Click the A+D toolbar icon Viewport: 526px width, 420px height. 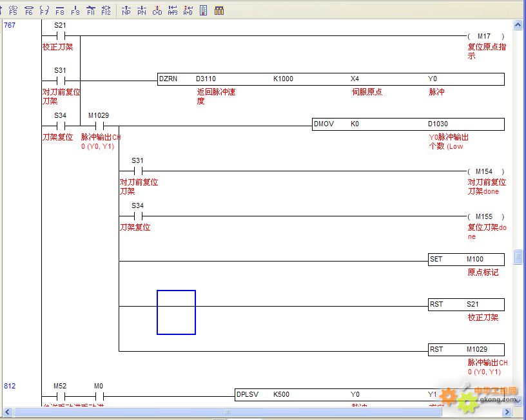pyautogui.click(x=188, y=10)
